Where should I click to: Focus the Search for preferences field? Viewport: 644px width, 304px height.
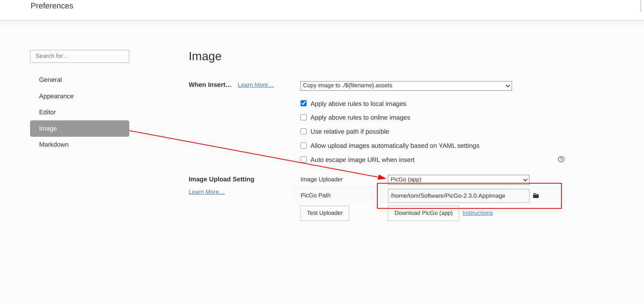(80, 56)
